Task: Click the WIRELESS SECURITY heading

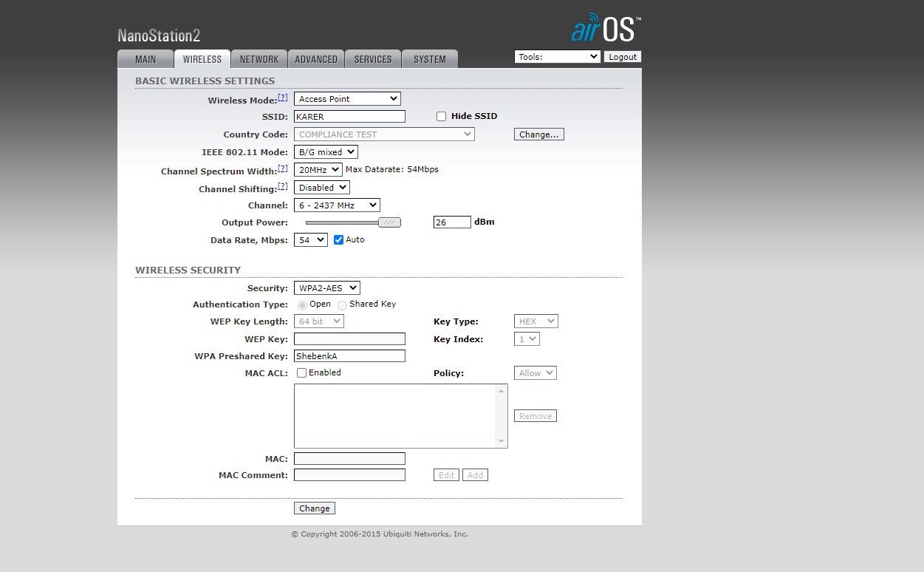Action: point(188,270)
